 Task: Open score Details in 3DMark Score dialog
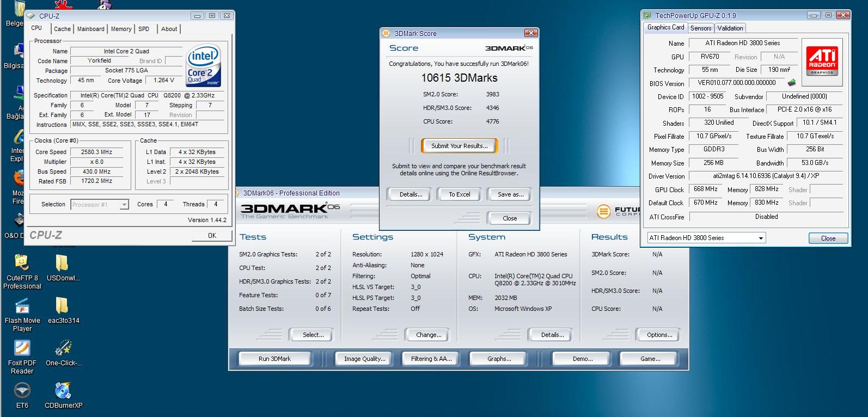point(411,194)
